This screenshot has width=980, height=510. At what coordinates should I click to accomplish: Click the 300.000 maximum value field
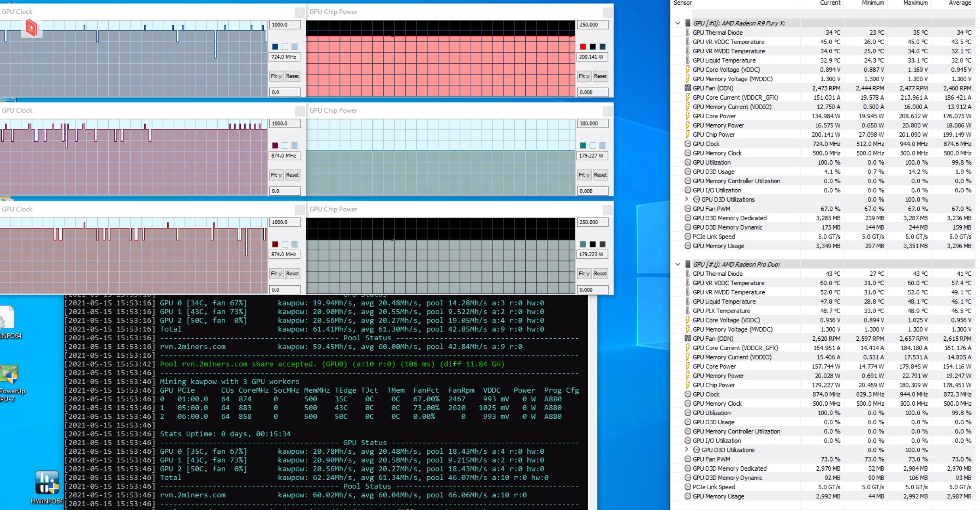(592, 123)
